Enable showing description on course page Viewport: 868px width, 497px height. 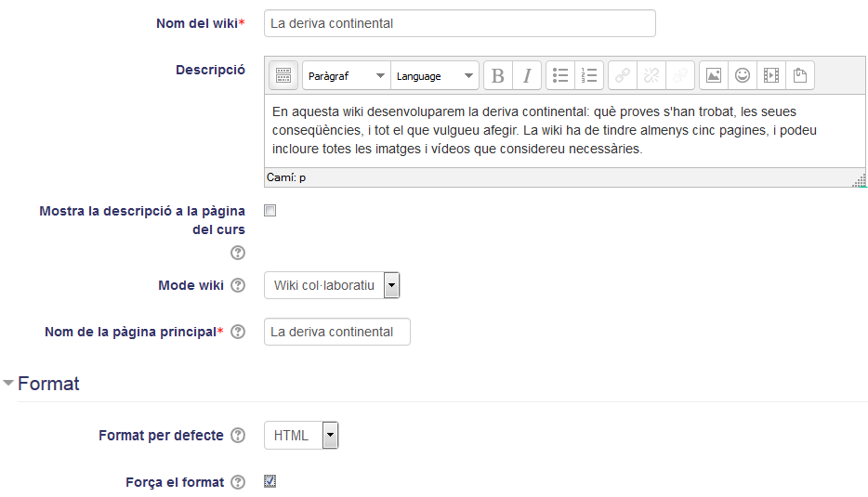tap(270, 211)
